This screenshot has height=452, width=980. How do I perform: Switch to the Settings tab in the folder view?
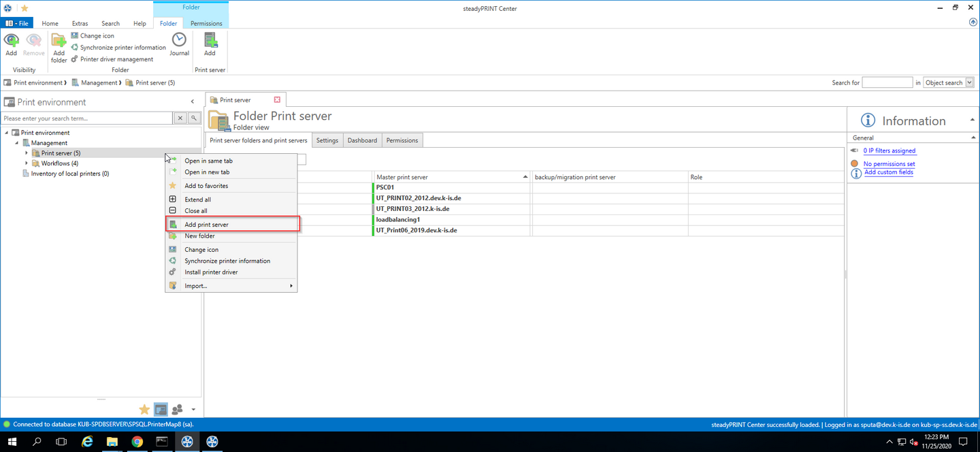click(x=327, y=140)
